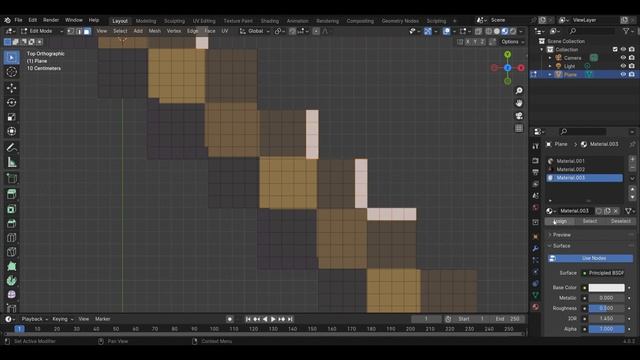
Task: Click the Principled BSDF surface button
Action: (606, 273)
